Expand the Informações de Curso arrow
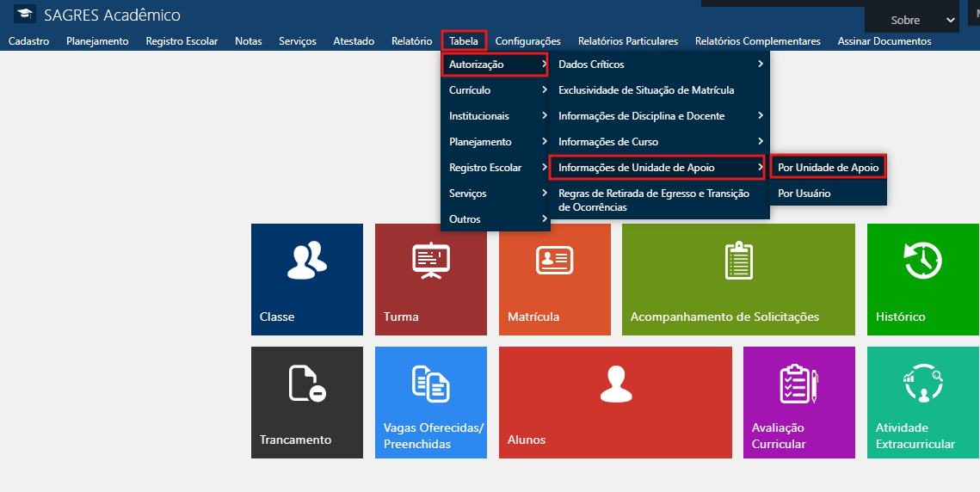The width and height of the screenshot is (980, 492). (760, 142)
